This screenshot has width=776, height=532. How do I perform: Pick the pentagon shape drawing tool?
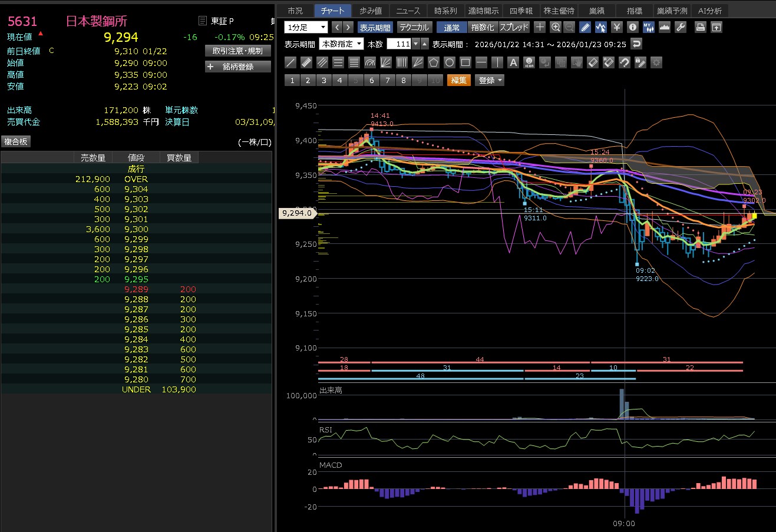(x=434, y=62)
